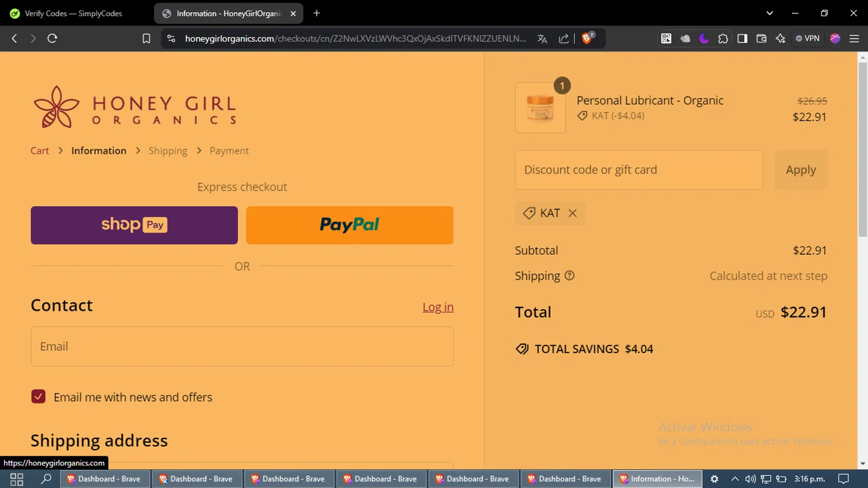Go back to Cart breadcrumb
The width and height of the screenshot is (868, 488).
(x=40, y=151)
